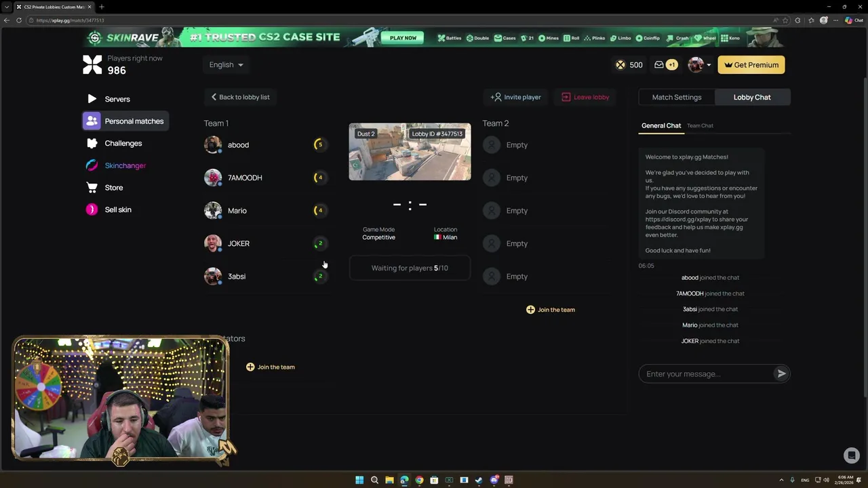Click 'JOKER joined the chat' message
The width and height of the screenshot is (868, 488).
pyautogui.click(x=710, y=341)
